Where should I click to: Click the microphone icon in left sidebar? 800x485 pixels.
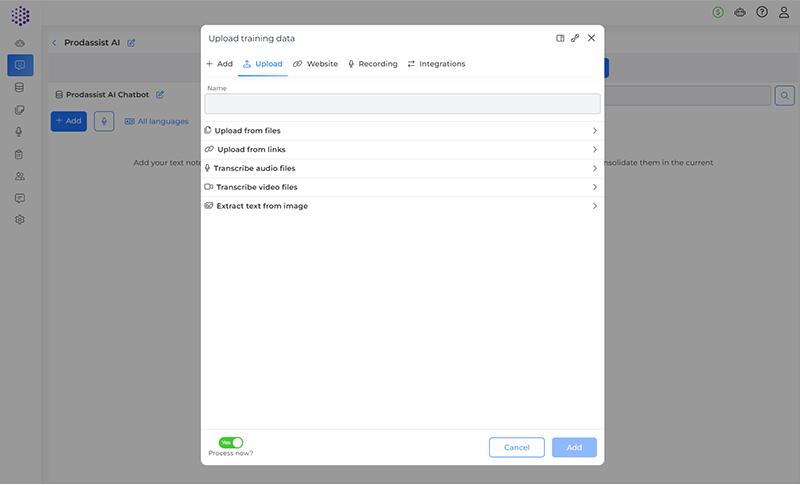click(x=19, y=132)
